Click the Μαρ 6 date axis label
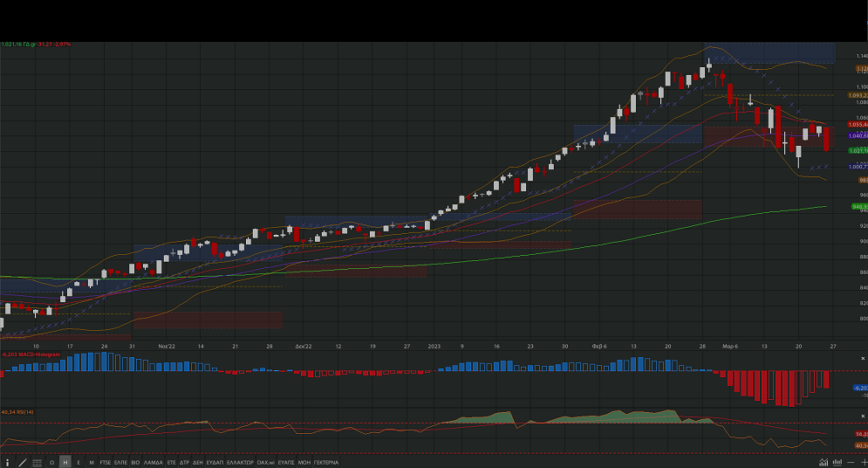This screenshot has height=468, width=868. coord(730,346)
